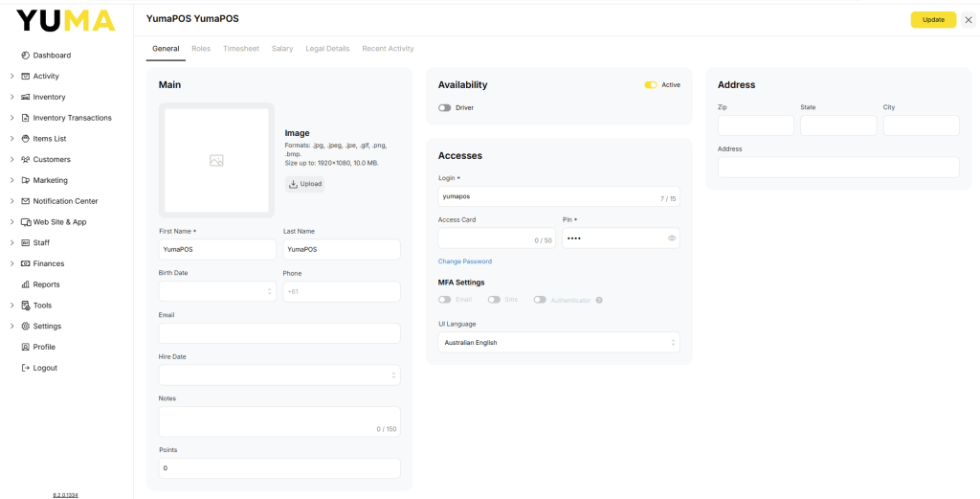Close the employee form with X
The height and width of the screenshot is (499, 980).
pyautogui.click(x=969, y=19)
